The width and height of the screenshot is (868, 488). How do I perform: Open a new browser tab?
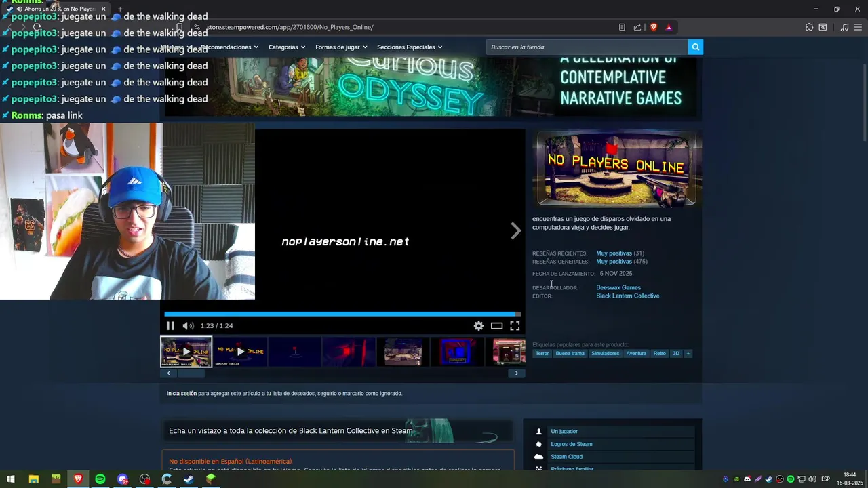point(120,9)
